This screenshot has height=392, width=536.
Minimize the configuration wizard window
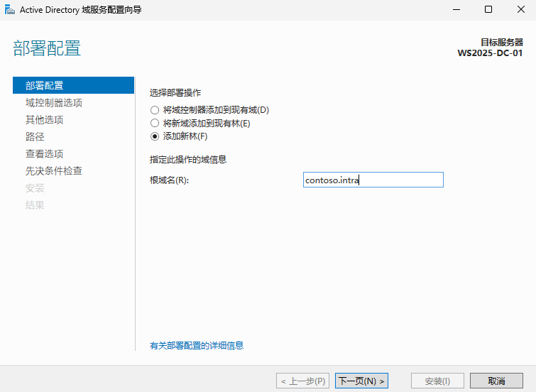(456, 9)
